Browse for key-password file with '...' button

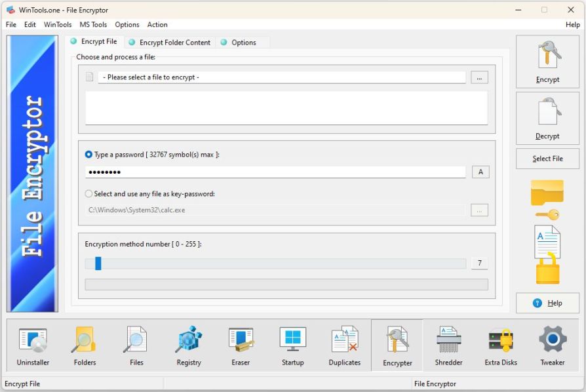coord(480,210)
